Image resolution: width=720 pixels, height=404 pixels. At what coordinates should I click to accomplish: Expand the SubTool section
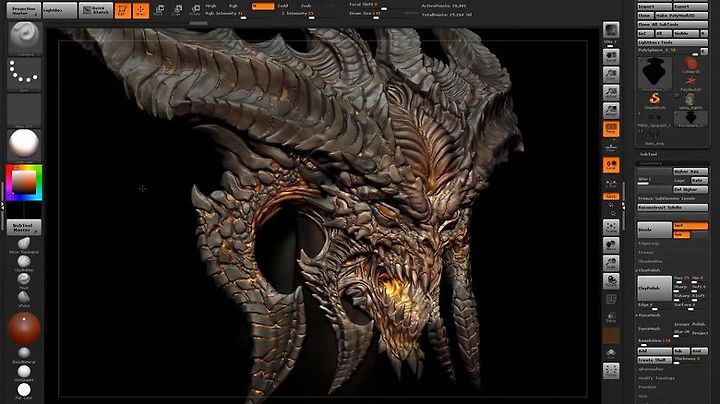[648, 154]
